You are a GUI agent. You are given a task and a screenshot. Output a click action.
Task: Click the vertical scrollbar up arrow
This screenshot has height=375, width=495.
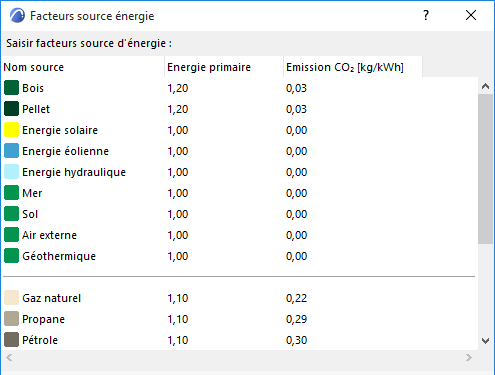pyautogui.click(x=486, y=86)
